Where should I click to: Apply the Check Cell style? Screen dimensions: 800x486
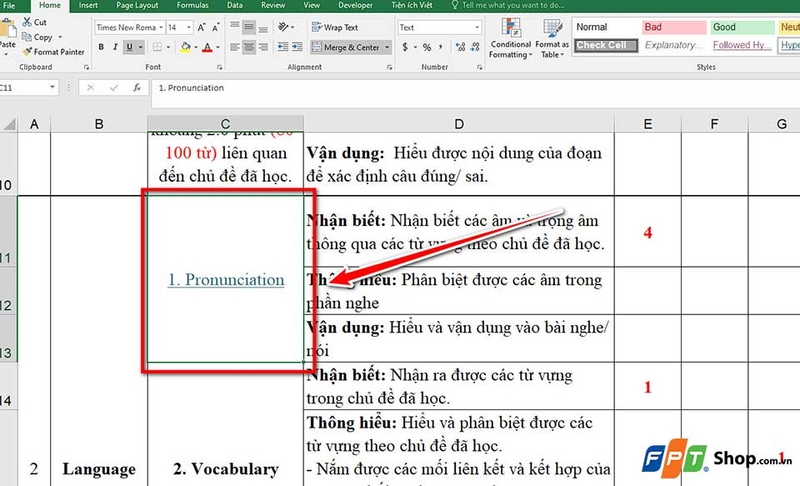[x=605, y=45]
